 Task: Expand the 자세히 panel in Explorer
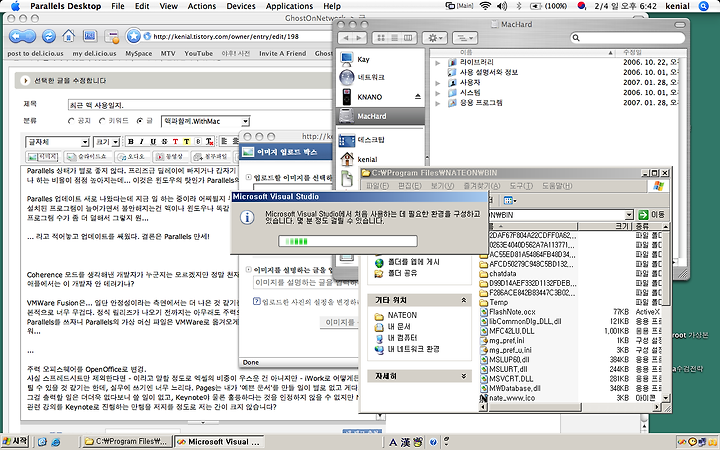click(463, 376)
